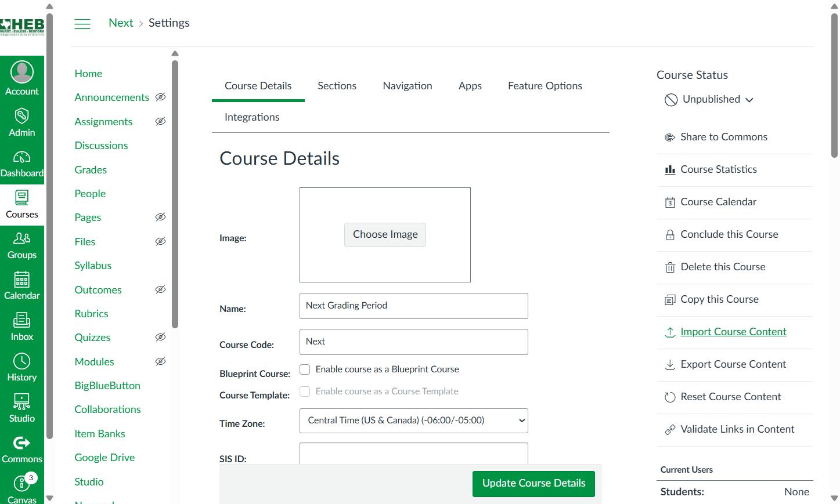The width and height of the screenshot is (840, 504).
Task: Go to Dashboard via speedometer icon
Action: pyautogui.click(x=22, y=157)
